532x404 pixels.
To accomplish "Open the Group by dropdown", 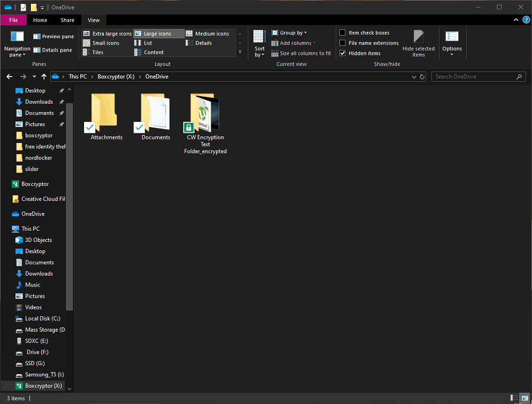I will (x=289, y=32).
